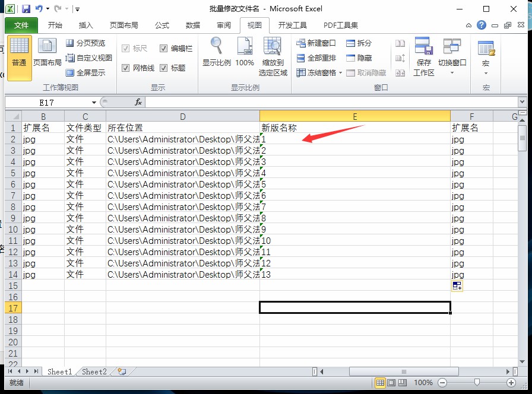Image resolution: width=532 pixels, height=394 pixels.
Task: Go to last sheet navigation arrow
Action: click(x=36, y=371)
